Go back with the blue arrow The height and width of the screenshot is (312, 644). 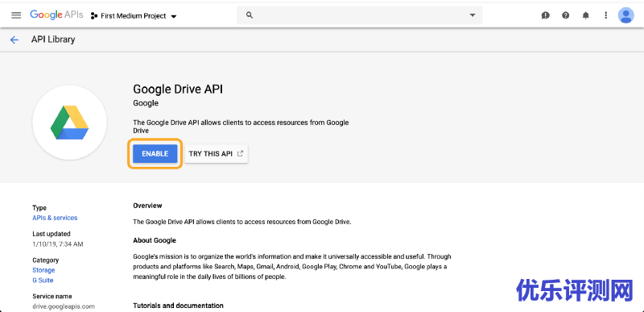click(x=14, y=40)
